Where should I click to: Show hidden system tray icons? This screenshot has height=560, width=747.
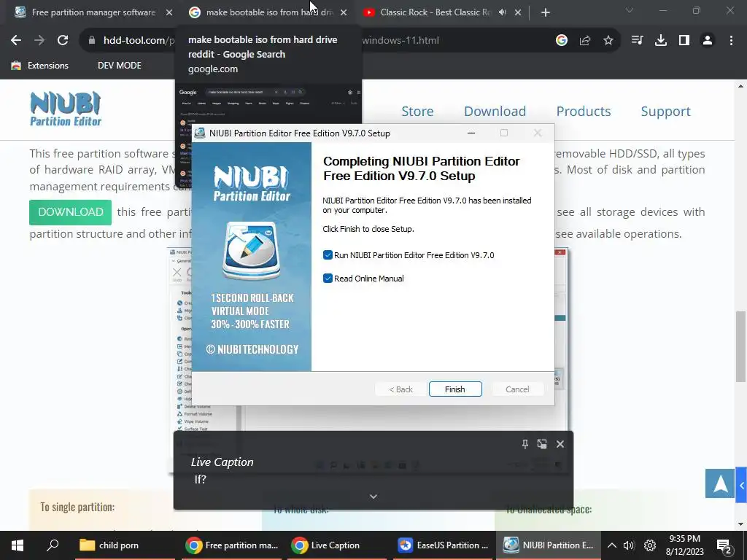point(612,545)
